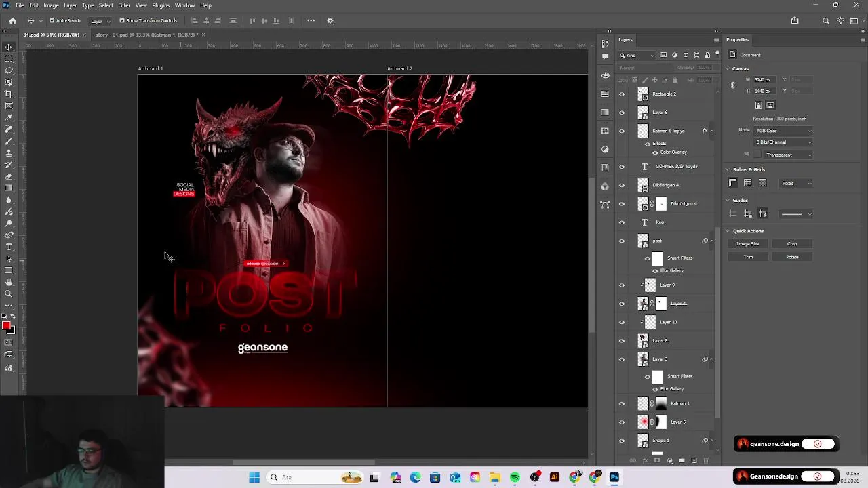Open the Image menu
Screen dimensions: 868x488
point(51,5)
